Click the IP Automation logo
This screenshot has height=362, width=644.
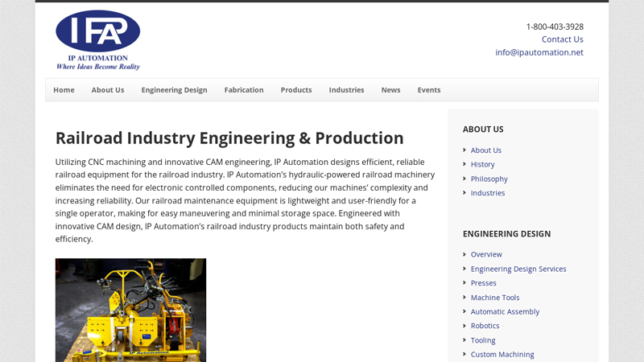coord(97,40)
